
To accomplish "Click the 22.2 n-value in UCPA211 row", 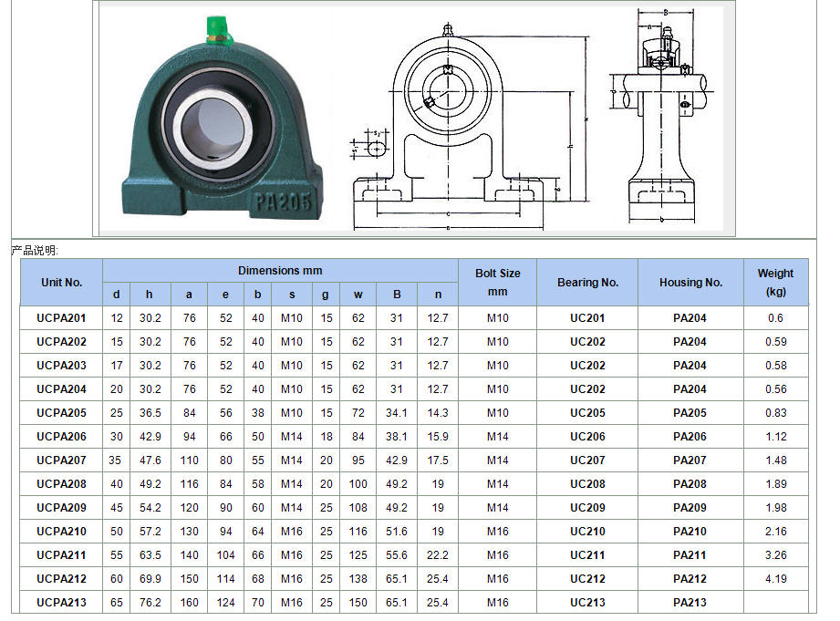I will click(438, 554).
